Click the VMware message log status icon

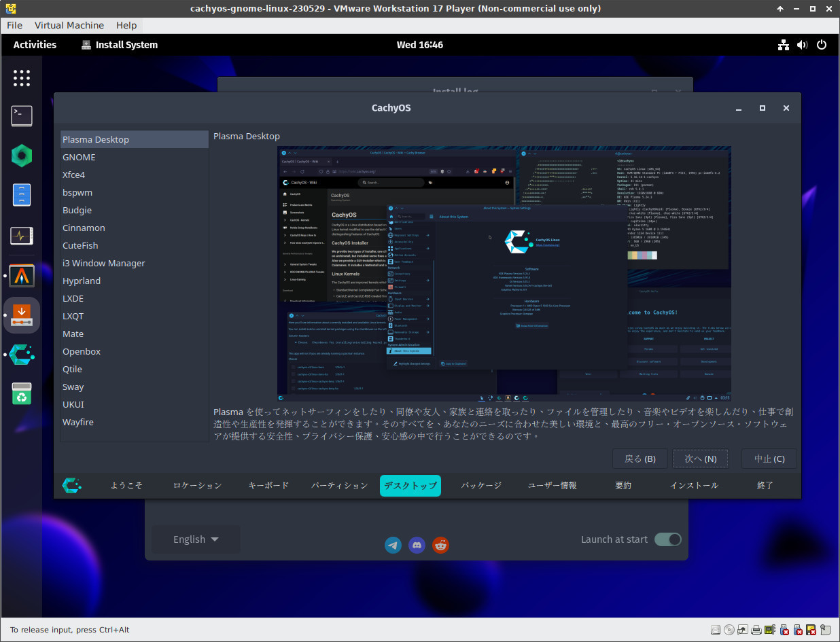826,630
